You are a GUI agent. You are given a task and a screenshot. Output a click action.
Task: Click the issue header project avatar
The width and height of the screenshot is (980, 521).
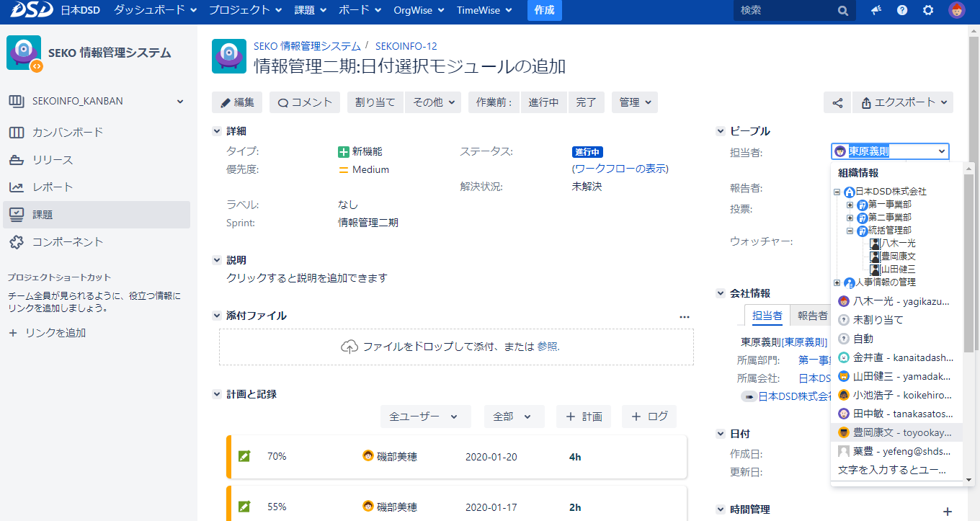tap(229, 56)
